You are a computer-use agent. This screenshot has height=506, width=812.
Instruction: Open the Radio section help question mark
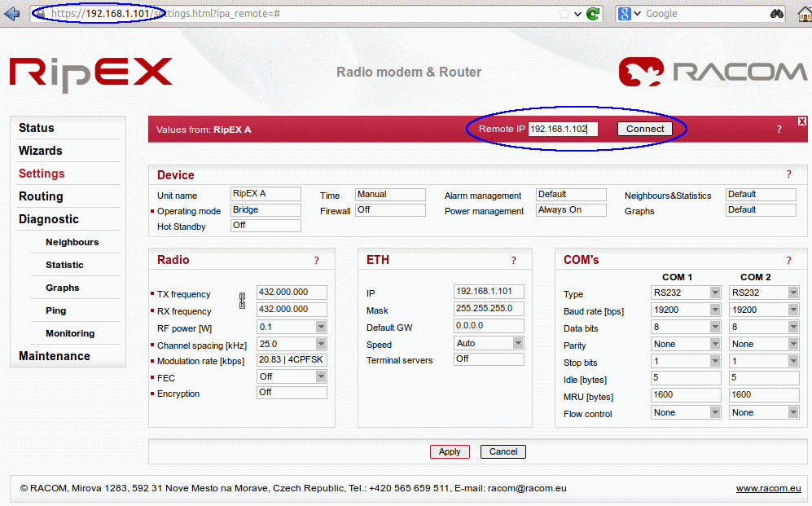pos(316,261)
